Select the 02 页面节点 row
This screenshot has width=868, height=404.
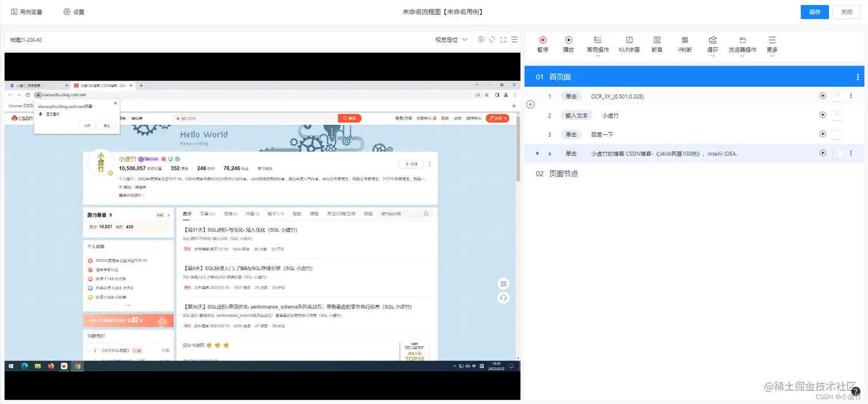[696, 174]
